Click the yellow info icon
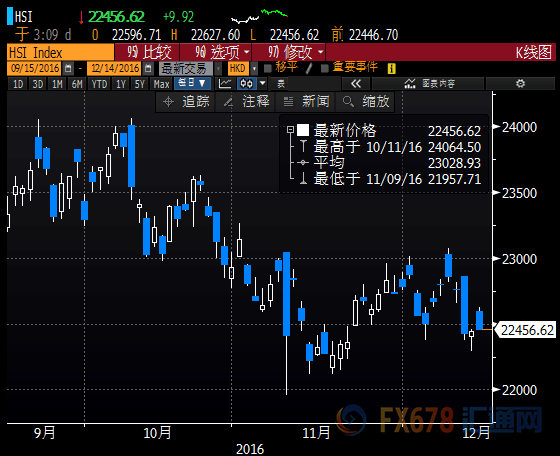560x456 pixels. click(391, 68)
